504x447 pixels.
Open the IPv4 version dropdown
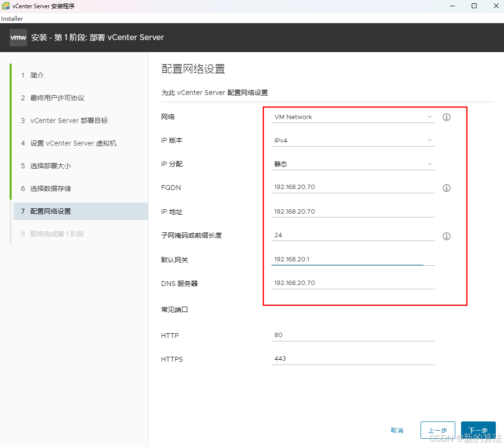click(x=353, y=141)
